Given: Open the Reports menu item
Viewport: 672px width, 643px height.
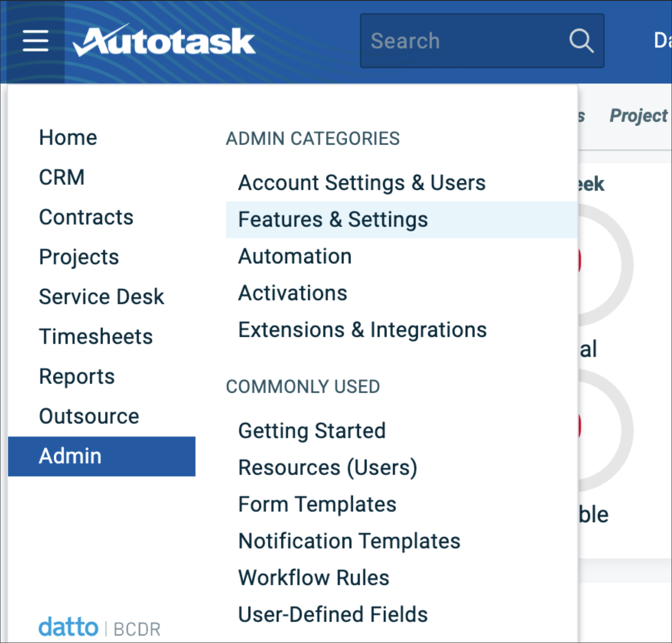Looking at the screenshot, I should [77, 376].
